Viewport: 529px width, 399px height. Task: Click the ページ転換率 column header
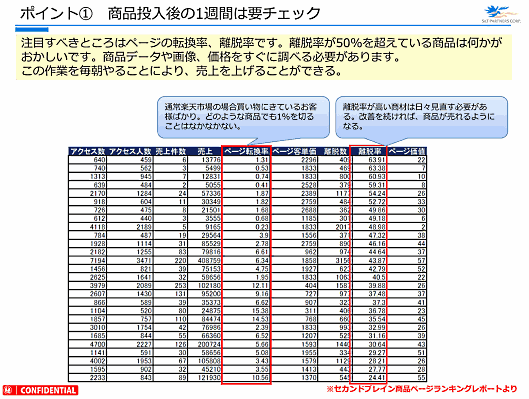tap(246, 151)
